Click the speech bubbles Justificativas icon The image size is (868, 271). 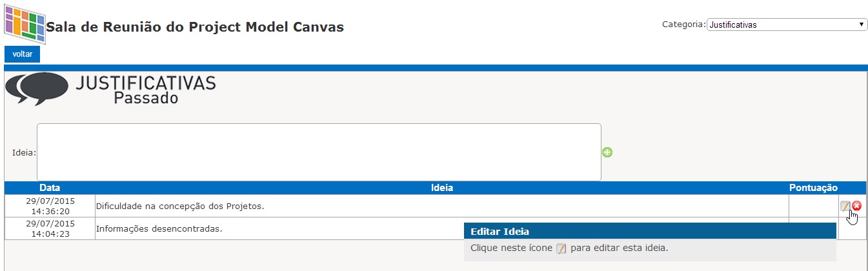pyautogui.click(x=37, y=89)
